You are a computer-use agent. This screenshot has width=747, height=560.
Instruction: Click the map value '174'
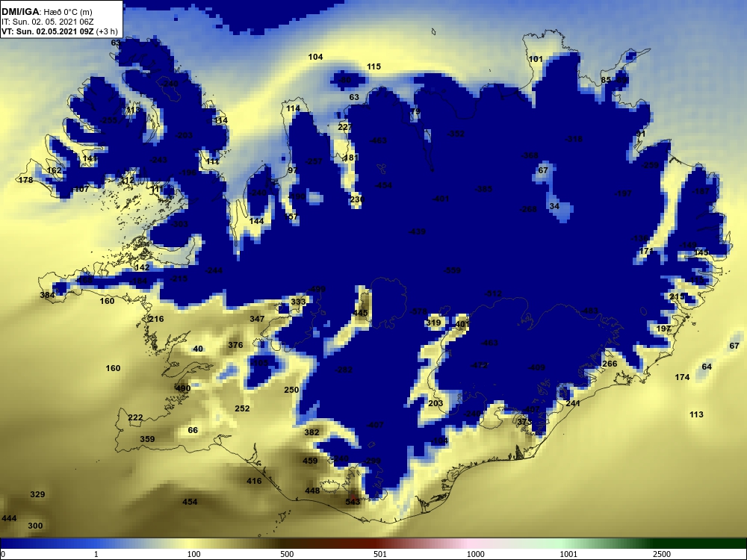682,377
